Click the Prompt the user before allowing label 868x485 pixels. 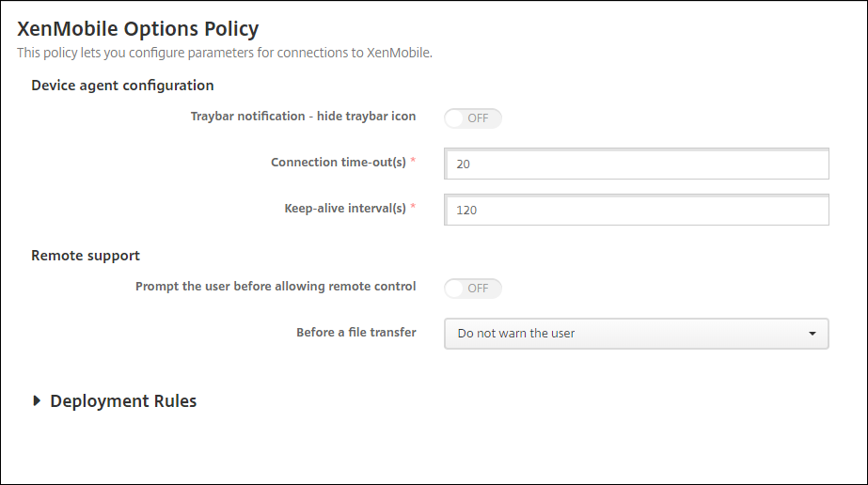click(276, 286)
